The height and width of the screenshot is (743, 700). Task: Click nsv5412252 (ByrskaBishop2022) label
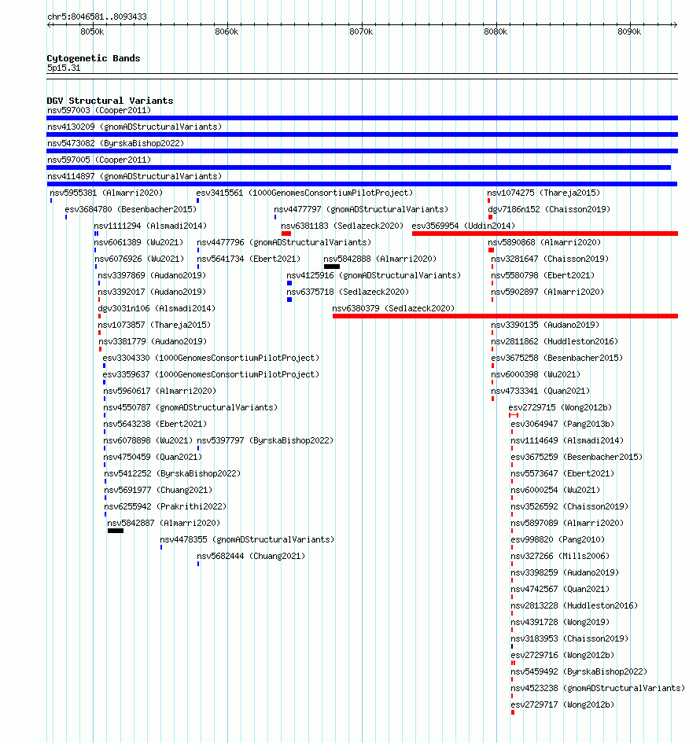point(172,474)
